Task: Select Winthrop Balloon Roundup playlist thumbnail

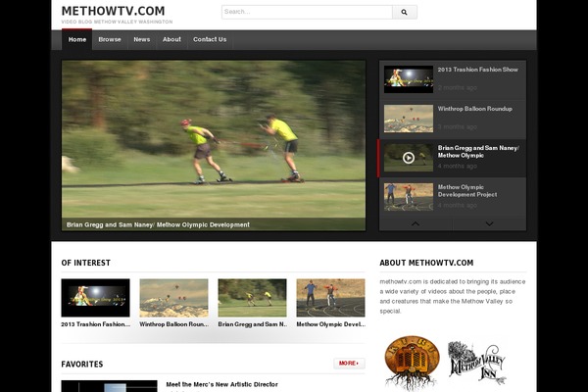Action: 409,119
